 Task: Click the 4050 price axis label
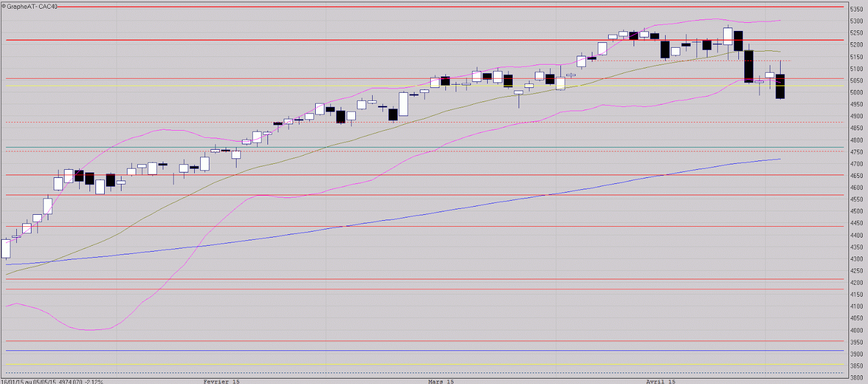click(857, 318)
